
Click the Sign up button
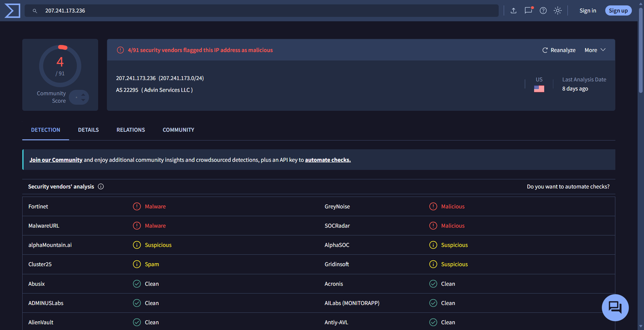618,11
